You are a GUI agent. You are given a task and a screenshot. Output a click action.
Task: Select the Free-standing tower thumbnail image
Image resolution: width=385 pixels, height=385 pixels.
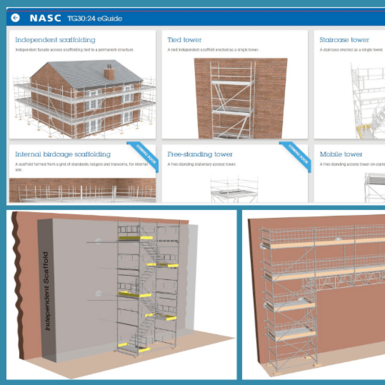coord(234,189)
